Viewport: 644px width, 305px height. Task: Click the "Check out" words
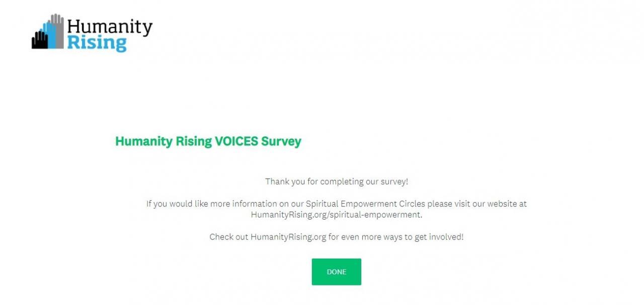[x=228, y=237]
